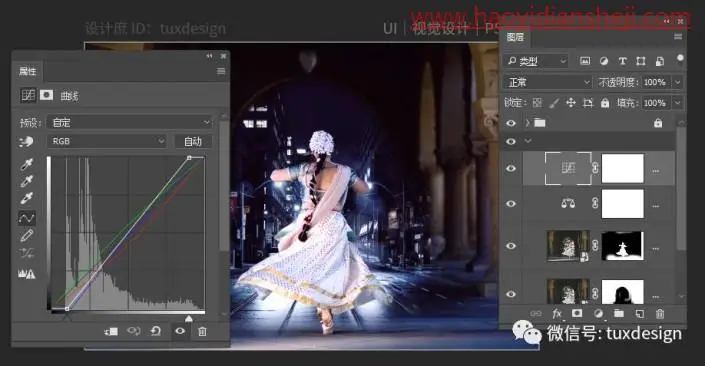Screen dimensions: 705x366
Task: Click the reset adjustment icon in Properties
Action: pos(156,331)
